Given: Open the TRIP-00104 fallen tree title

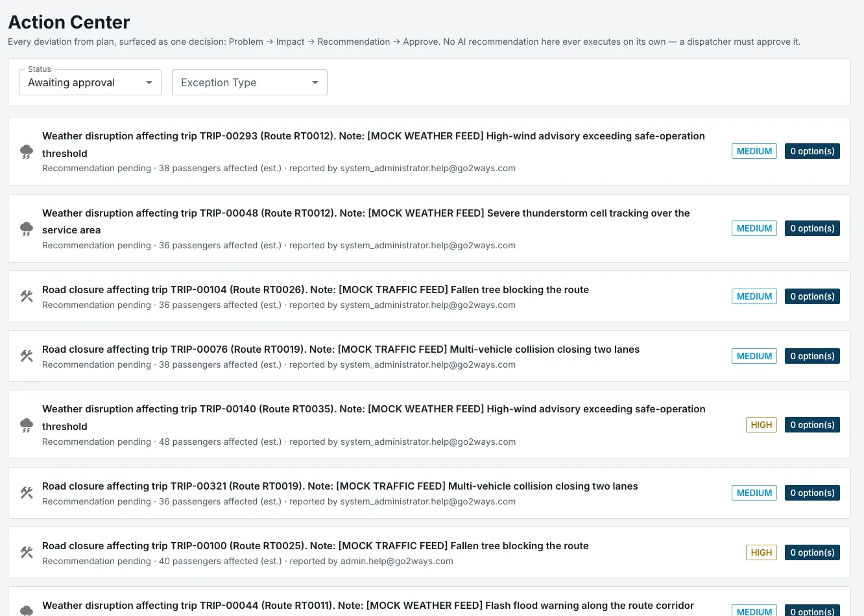Looking at the screenshot, I should (315, 290).
